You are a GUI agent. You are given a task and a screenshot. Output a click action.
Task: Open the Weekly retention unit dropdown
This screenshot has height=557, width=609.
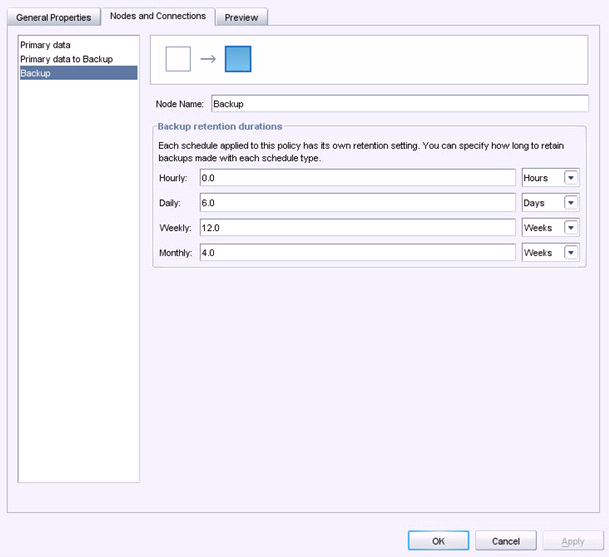(x=571, y=227)
